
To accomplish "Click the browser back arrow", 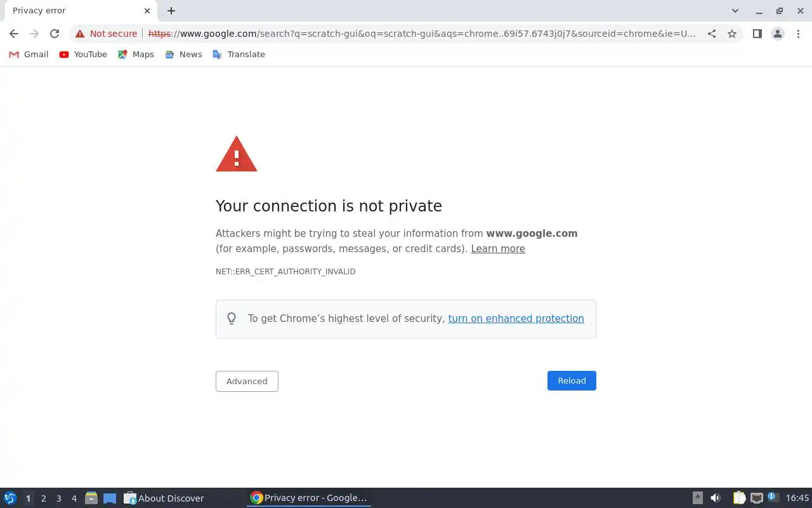I will coord(14,34).
